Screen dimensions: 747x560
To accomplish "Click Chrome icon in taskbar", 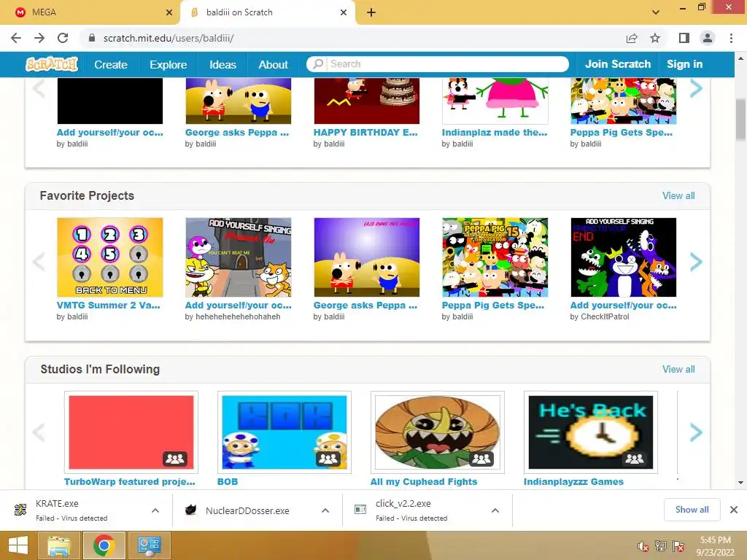I will [104, 545].
